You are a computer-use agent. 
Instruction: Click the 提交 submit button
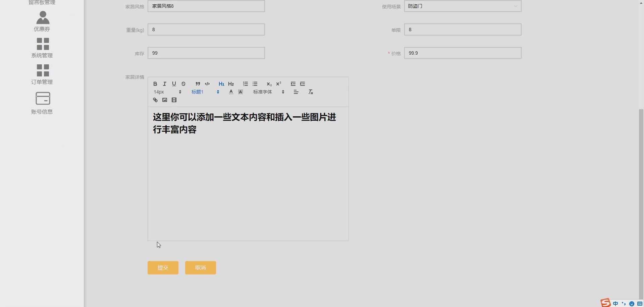(x=163, y=267)
